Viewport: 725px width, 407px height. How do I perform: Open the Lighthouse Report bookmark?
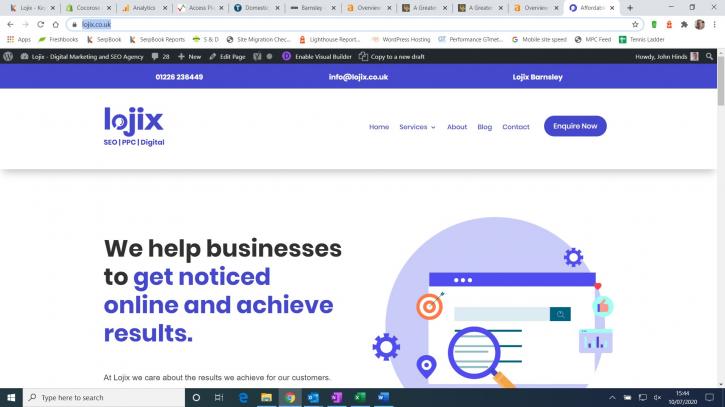pyautogui.click(x=330, y=40)
